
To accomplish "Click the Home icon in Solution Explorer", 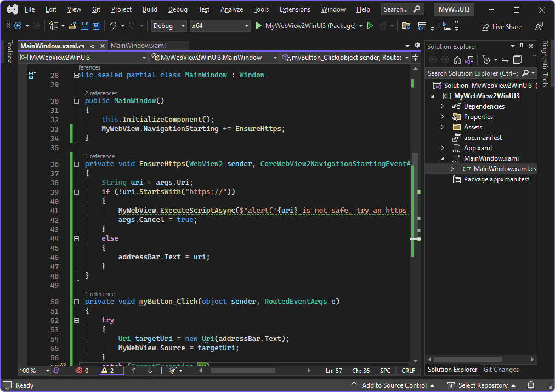I will click(457, 60).
